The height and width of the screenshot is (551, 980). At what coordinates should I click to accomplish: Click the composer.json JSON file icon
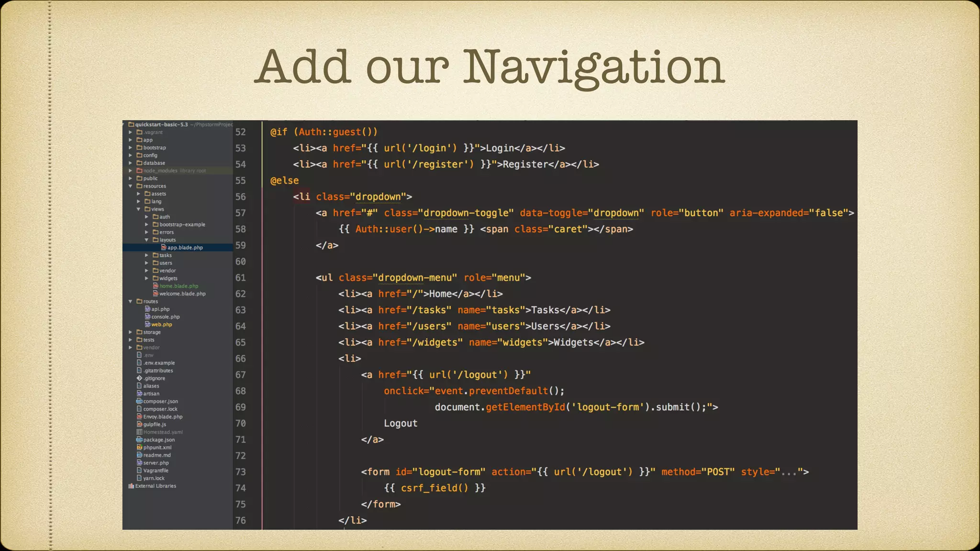point(139,401)
